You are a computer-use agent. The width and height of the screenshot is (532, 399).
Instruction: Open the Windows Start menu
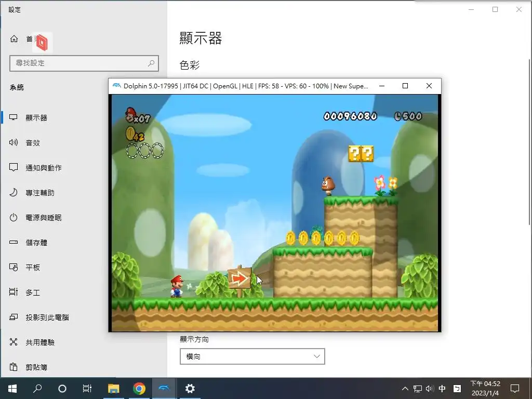[12, 389]
